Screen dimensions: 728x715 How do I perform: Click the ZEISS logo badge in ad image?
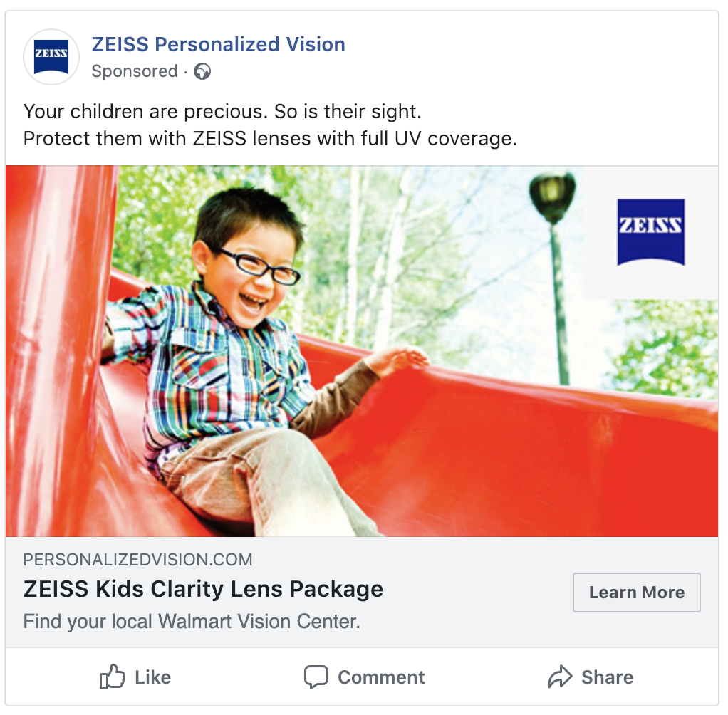[650, 232]
